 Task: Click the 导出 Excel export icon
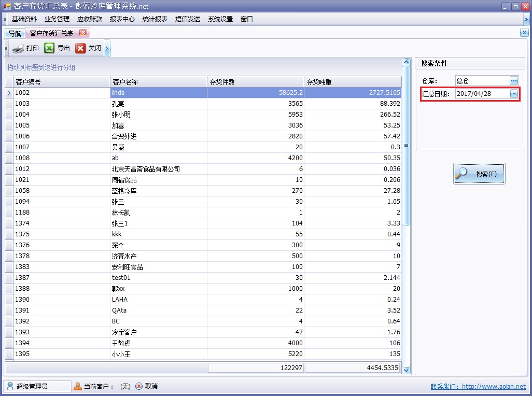pyautogui.click(x=48, y=48)
